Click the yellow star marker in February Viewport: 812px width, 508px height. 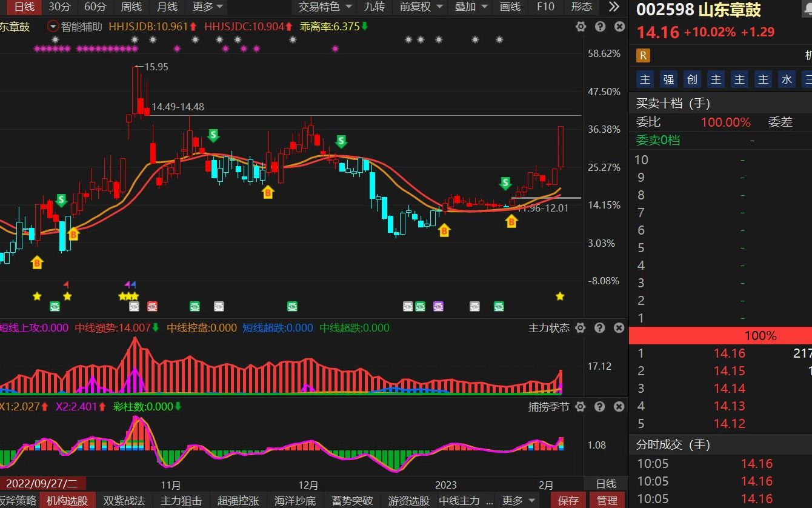point(560,296)
